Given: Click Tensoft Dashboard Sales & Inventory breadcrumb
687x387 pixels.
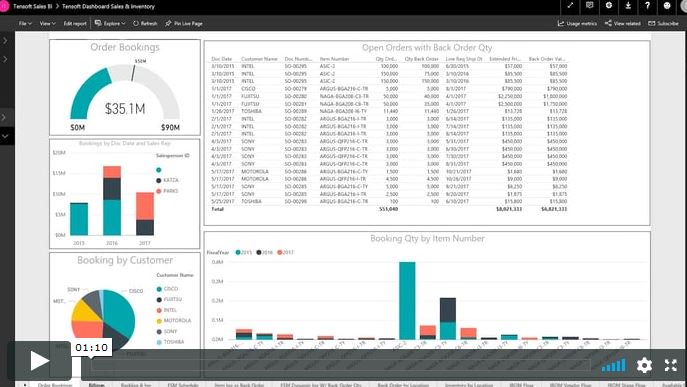Looking at the screenshot, I should [108, 7].
